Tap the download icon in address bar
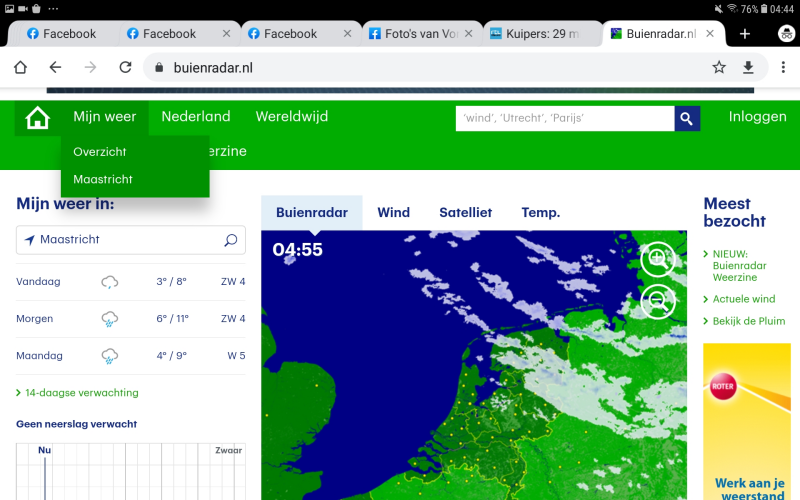Image resolution: width=800 pixels, height=500 pixels. click(748, 67)
